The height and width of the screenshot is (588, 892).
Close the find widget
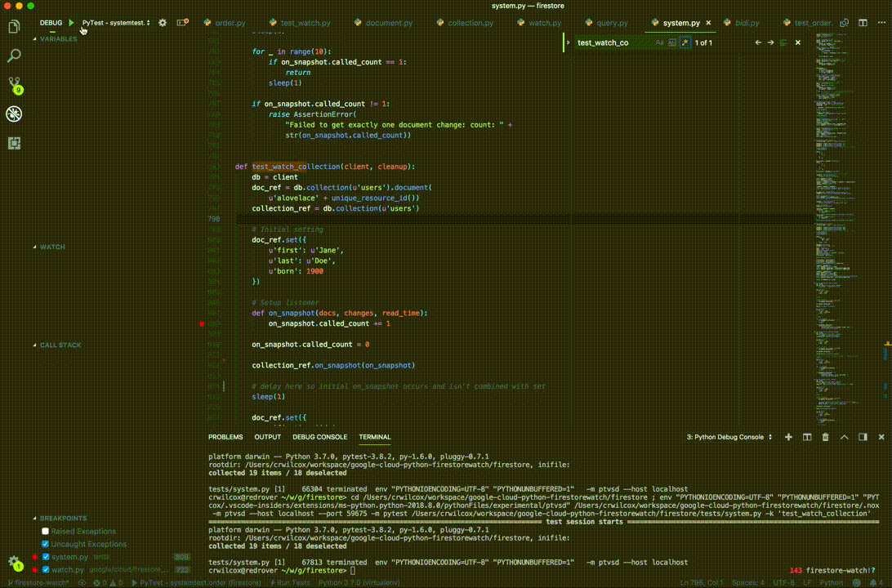tap(797, 42)
